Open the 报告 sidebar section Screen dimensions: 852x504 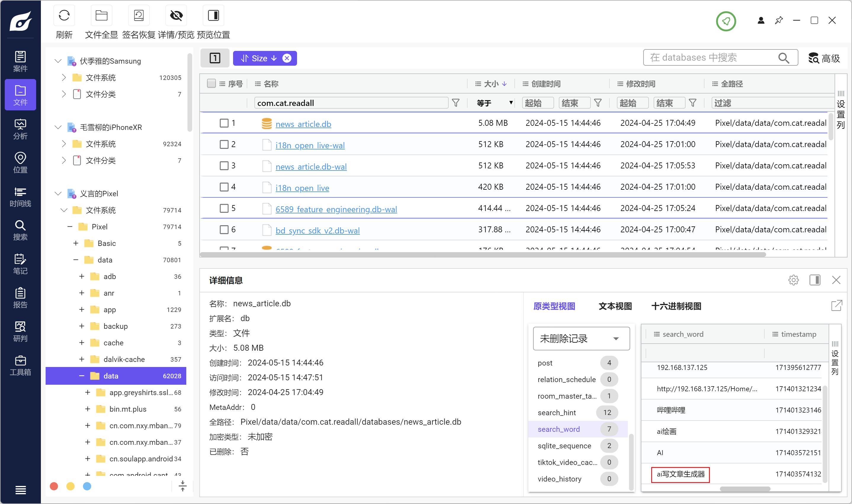point(20,298)
